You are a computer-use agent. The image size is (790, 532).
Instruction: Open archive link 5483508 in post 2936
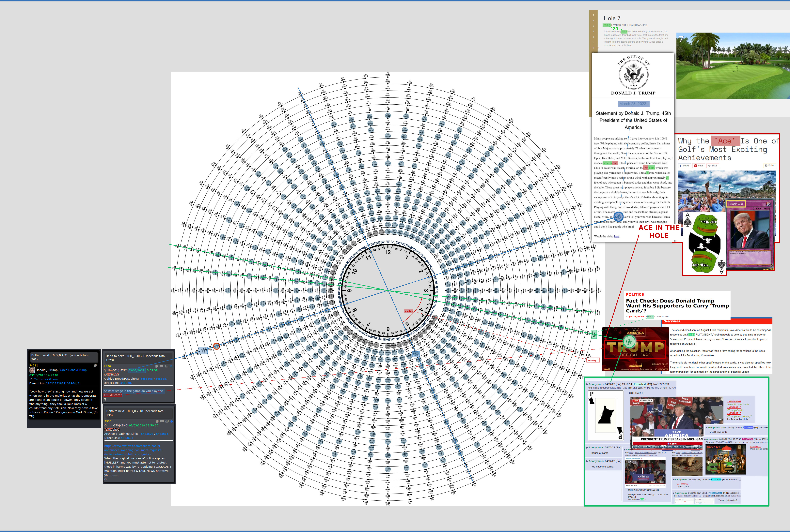tap(147, 379)
